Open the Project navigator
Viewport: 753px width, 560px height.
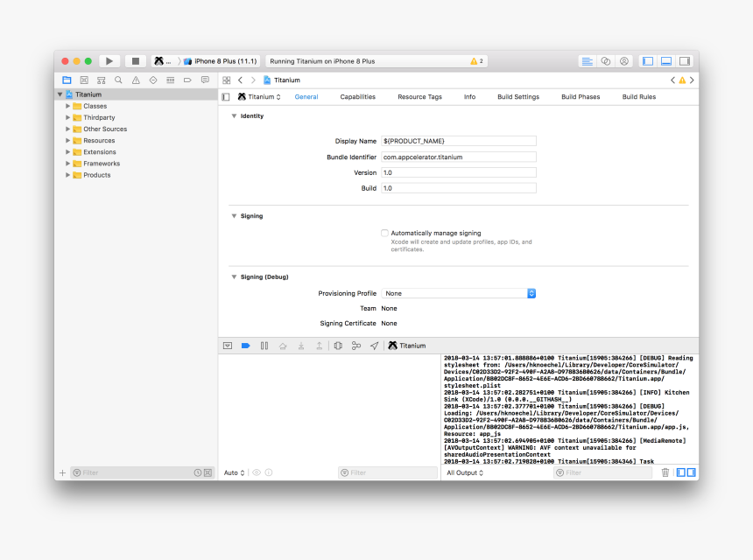click(x=67, y=80)
